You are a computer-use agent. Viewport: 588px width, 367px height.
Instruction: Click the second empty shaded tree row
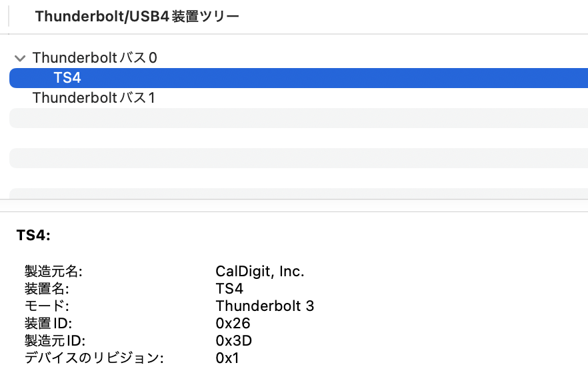click(x=299, y=158)
